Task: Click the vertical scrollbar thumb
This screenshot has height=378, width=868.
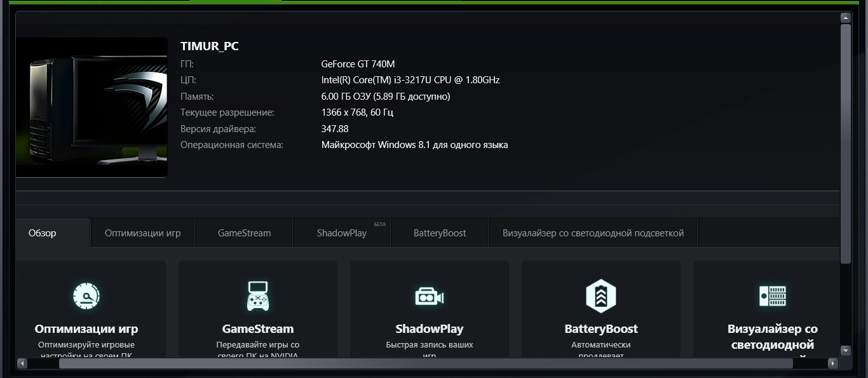Action: pos(846,144)
